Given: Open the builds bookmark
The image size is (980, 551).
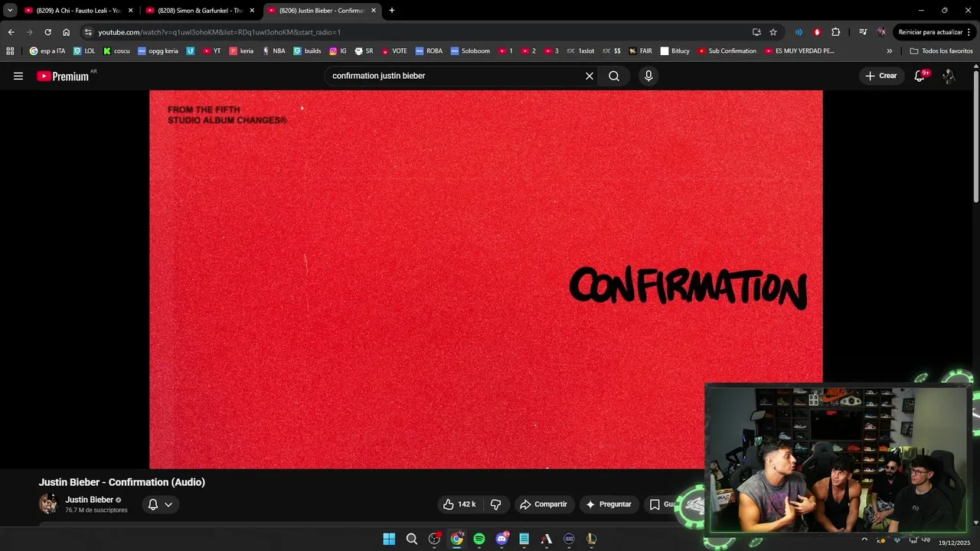Looking at the screenshot, I should point(307,51).
